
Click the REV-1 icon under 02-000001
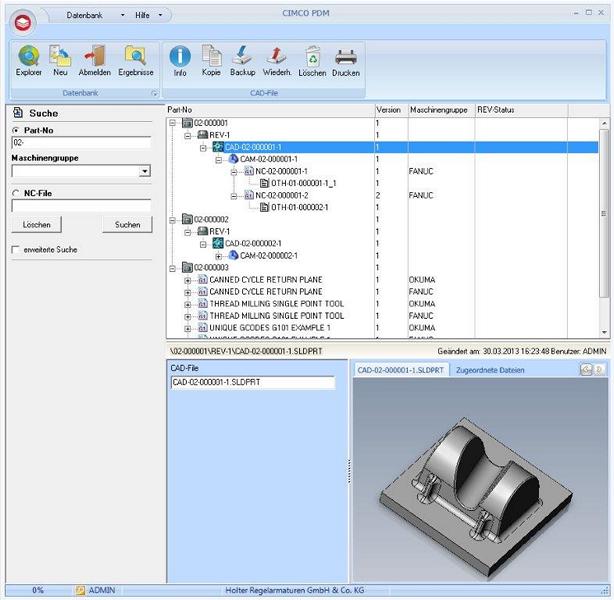click(x=202, y=135)
